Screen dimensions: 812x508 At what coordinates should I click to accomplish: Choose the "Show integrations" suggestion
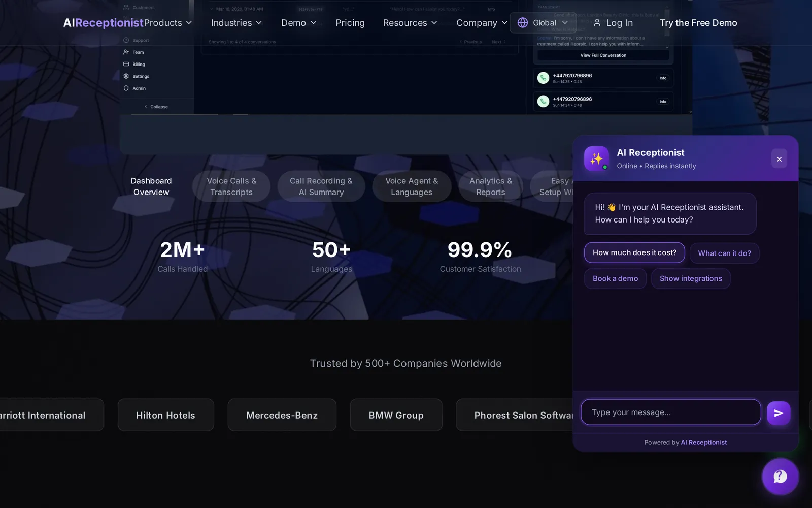[691, 278]
